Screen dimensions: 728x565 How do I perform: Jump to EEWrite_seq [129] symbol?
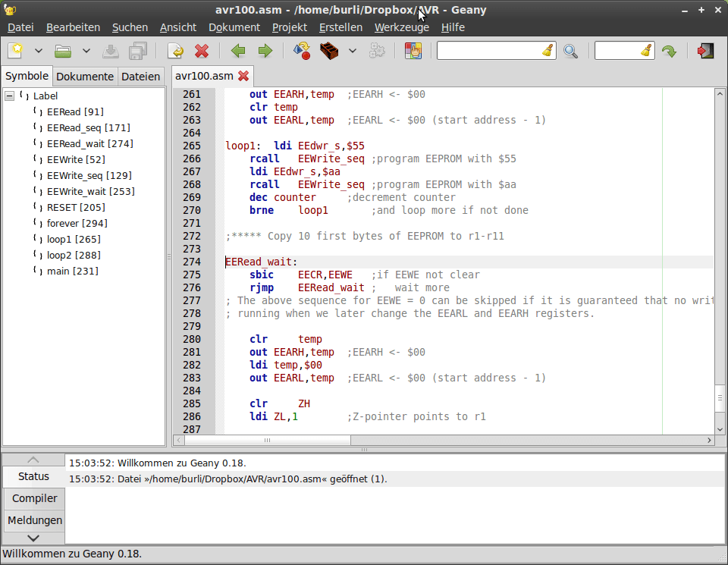[x=88, y=175]
